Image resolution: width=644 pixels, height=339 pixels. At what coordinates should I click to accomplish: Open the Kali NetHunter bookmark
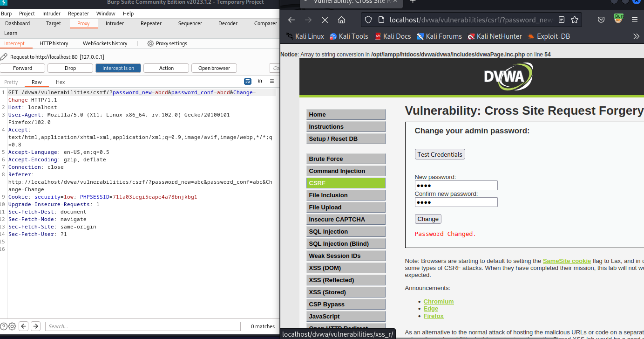pyautogui.click(x=495, y=36)
